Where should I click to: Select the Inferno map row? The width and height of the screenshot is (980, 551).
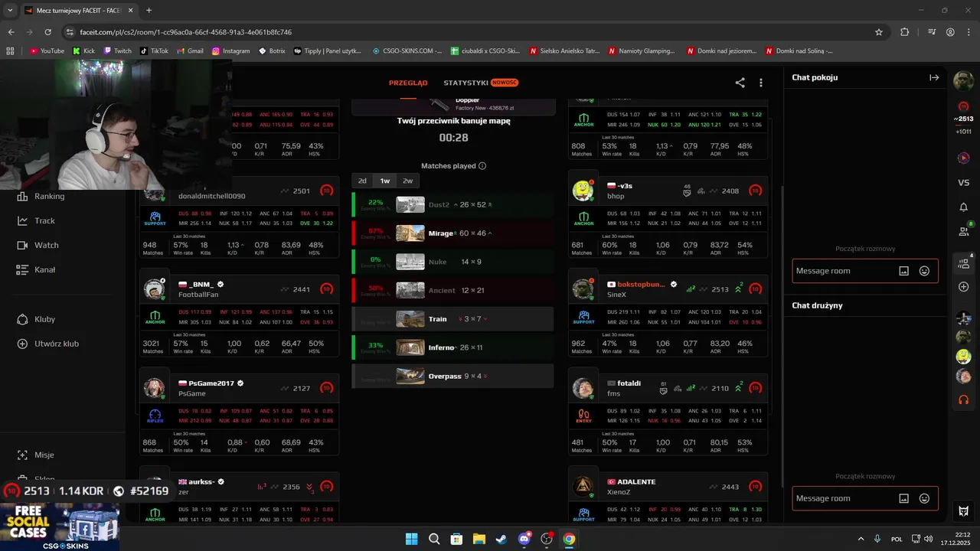pos(452,347)
